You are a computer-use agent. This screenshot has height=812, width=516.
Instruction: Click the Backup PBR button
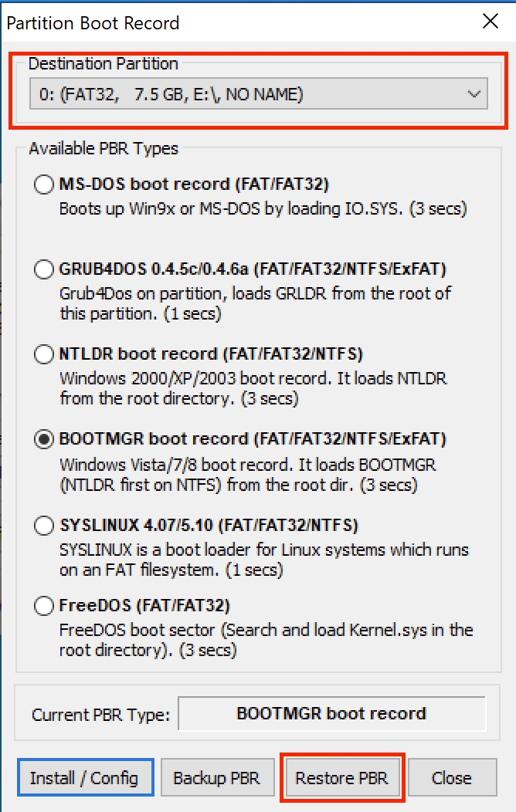click(x=216, y=777)
